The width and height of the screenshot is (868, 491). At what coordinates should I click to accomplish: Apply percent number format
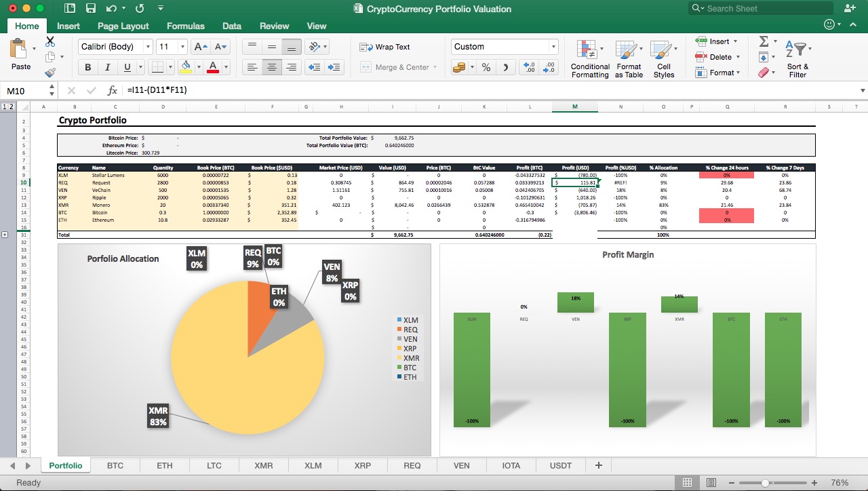pyautogui.click(x=486, y=67)
